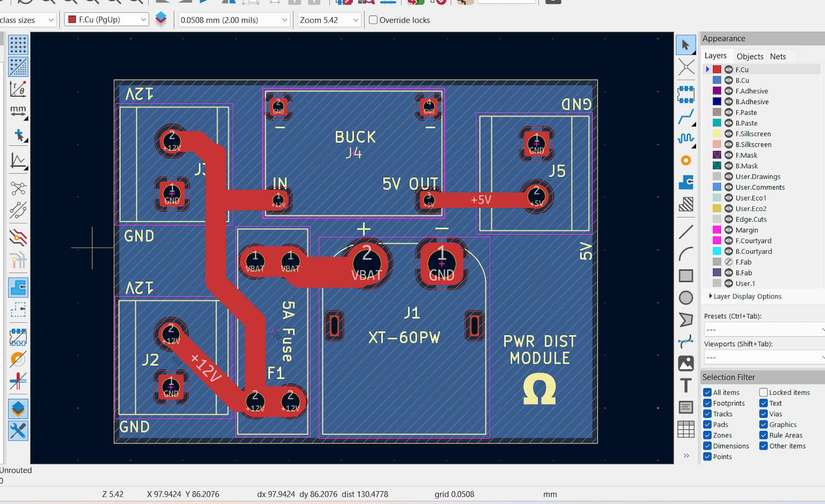This screenshot has height=504, width=825.
Task: Select the User.Drawings layer row
Action: click(762, 177)
